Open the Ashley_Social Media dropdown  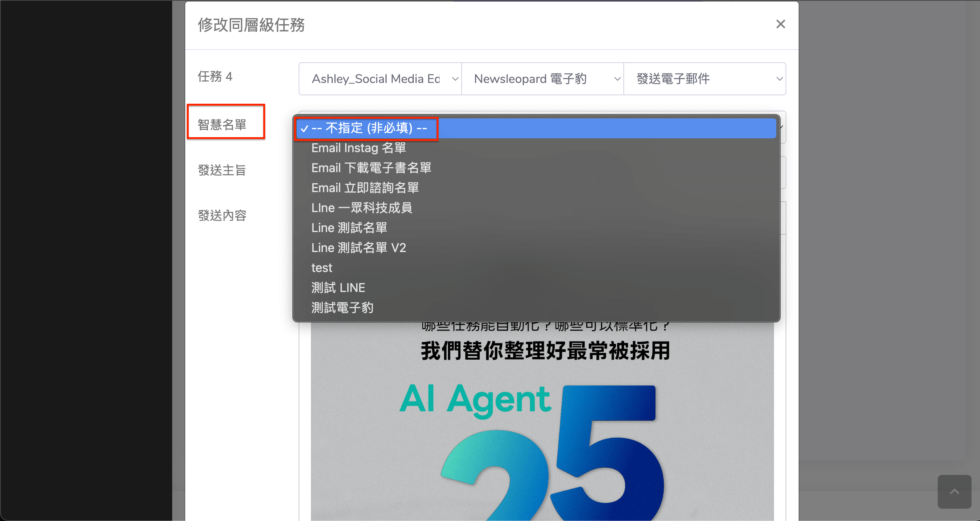click(x=380, y=79)
